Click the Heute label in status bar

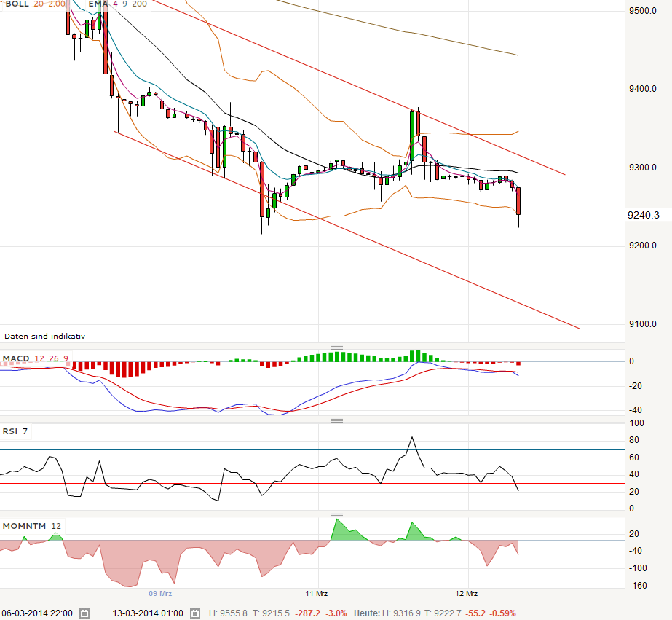(x=367, y=613)
